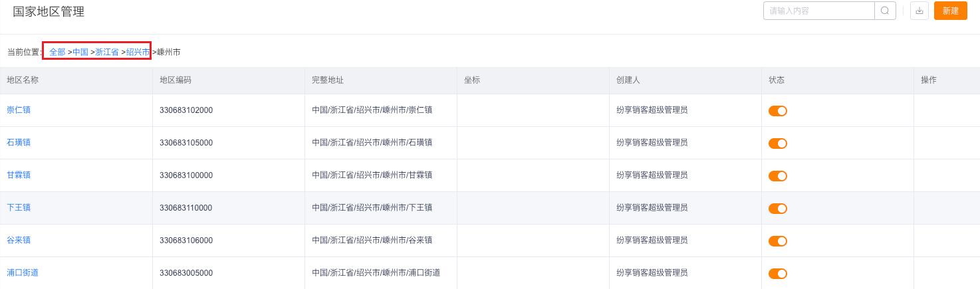This screenshot has width=980, height=289.
Task: Toggle status switch for 谷来镇
Action: coord(778,241)
